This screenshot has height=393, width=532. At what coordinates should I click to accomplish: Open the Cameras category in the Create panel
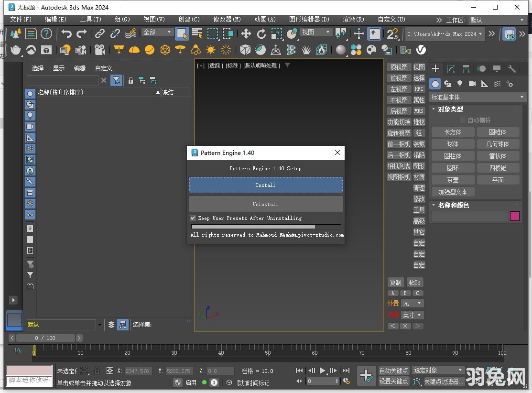click(x=472, y=84)
